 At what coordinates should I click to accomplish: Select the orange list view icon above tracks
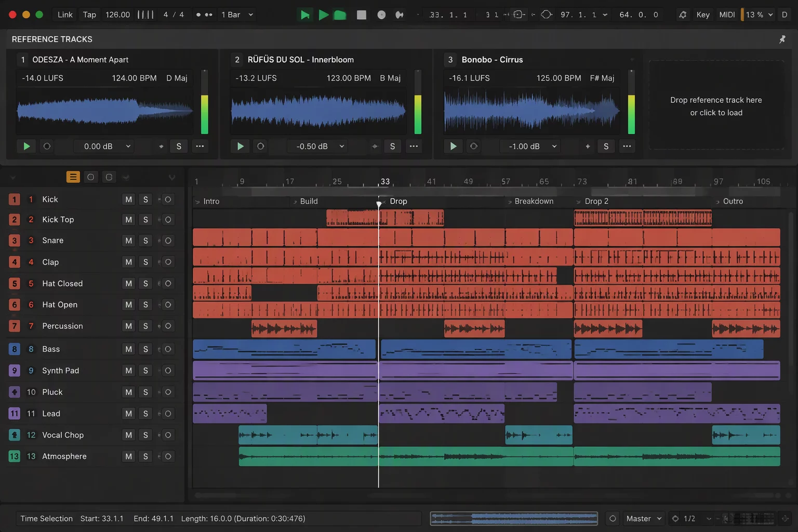pyautogui.click(x=73, y=177)
